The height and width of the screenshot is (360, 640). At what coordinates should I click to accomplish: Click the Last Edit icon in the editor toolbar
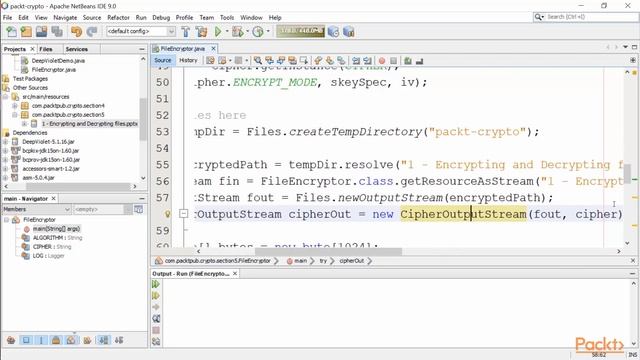coord(210,60)
